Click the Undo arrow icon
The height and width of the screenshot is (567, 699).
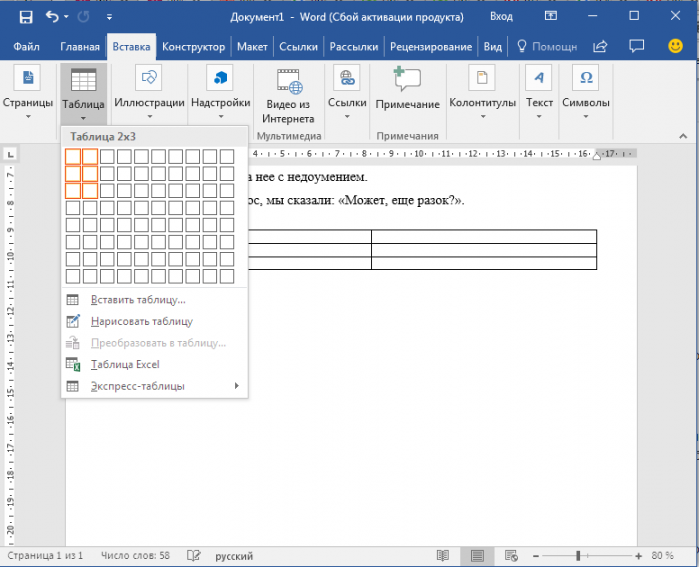pyautogui.click(x=52, y=17)
